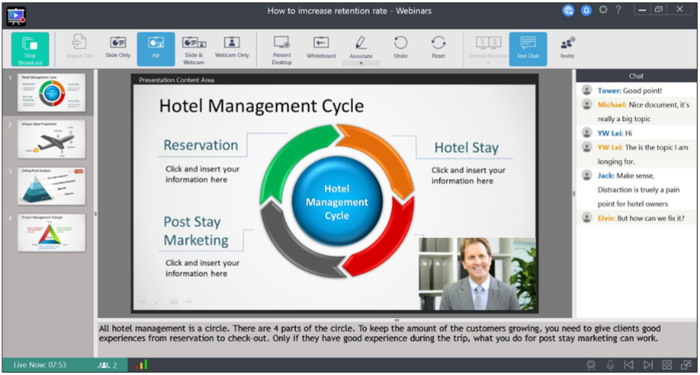Click the avatar icon next to Elvis
700x375 pixels.
click(587, 218)
